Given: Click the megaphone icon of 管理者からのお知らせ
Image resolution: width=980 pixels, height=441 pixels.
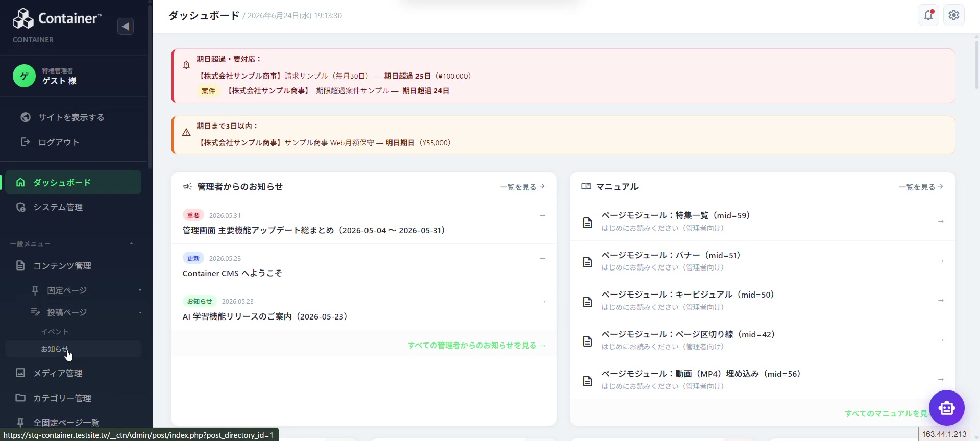Looking at the screenshot, I should pos(187,187).
